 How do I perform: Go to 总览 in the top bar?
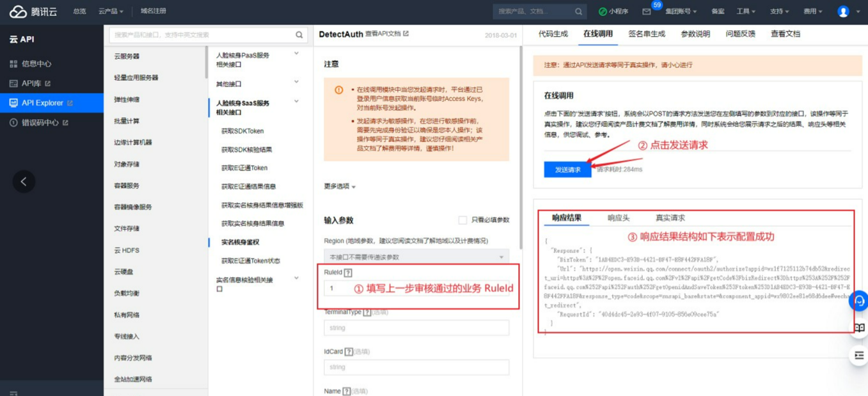coord(80,12)
